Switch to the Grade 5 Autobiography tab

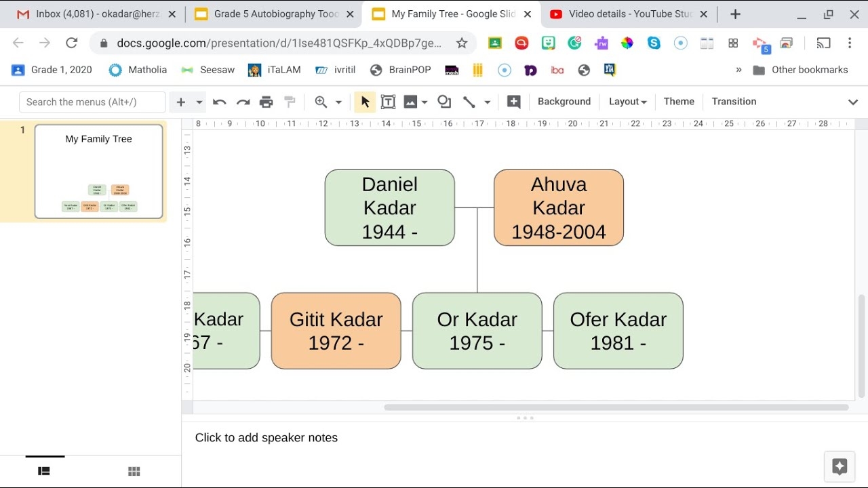273,14
